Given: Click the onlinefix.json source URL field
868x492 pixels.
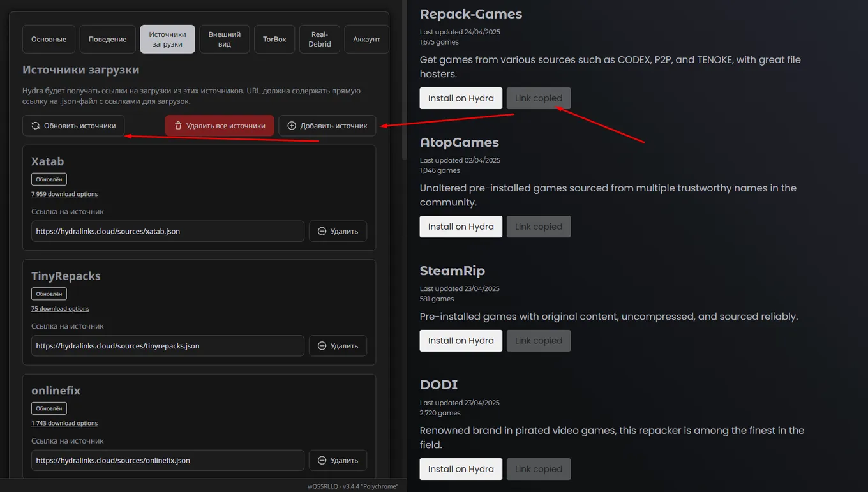Looking at the screenshot, I should click(168, 460).
